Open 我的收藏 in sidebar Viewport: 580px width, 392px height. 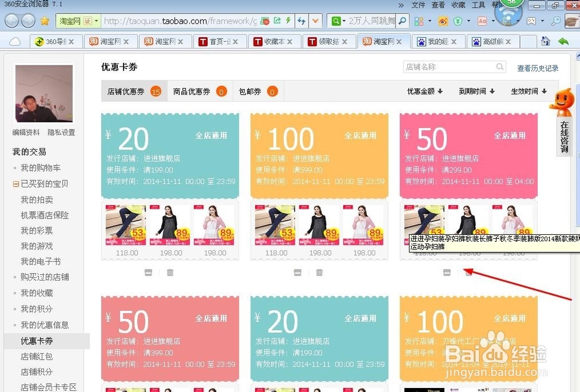coord(37,293)
